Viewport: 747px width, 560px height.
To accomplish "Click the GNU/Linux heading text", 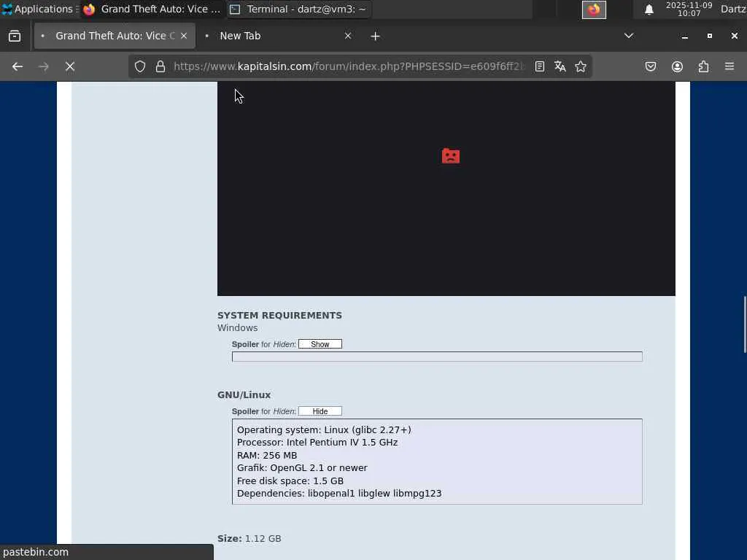I will click(x=244, y=395).
